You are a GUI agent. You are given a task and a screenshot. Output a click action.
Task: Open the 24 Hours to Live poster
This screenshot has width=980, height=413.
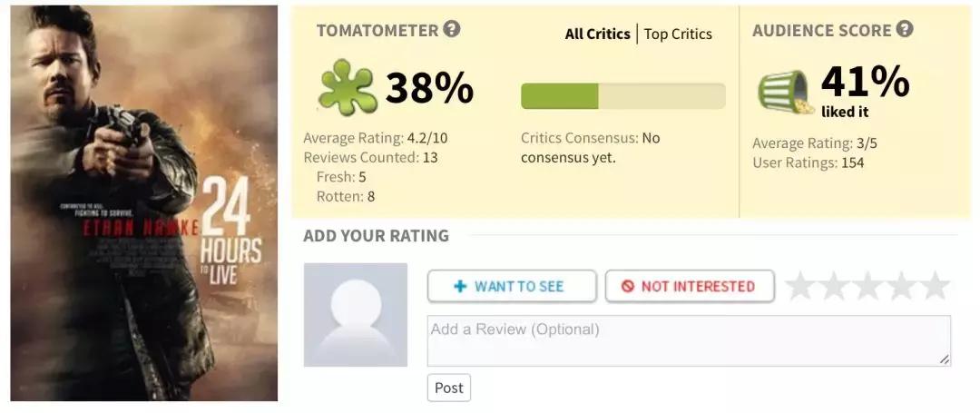pos(144,203)
